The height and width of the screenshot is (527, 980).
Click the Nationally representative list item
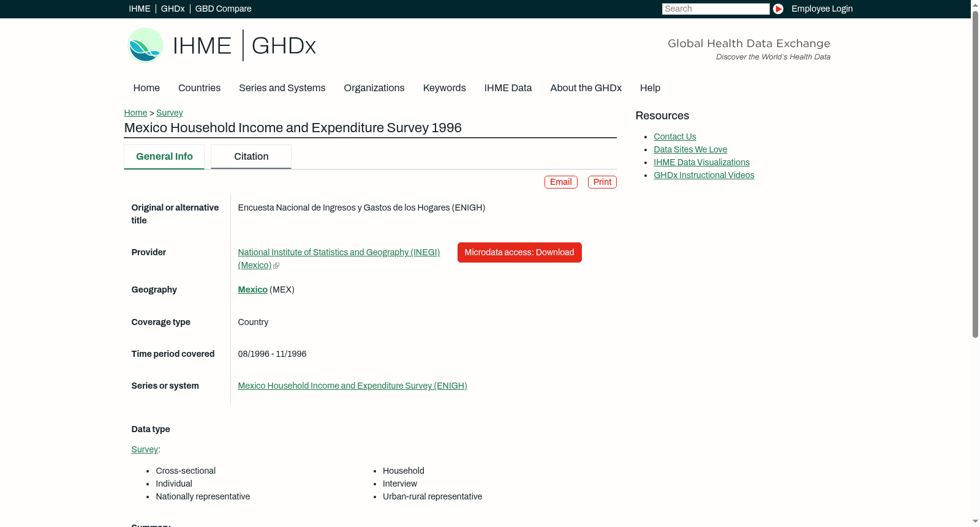click(x=203, y=496)
